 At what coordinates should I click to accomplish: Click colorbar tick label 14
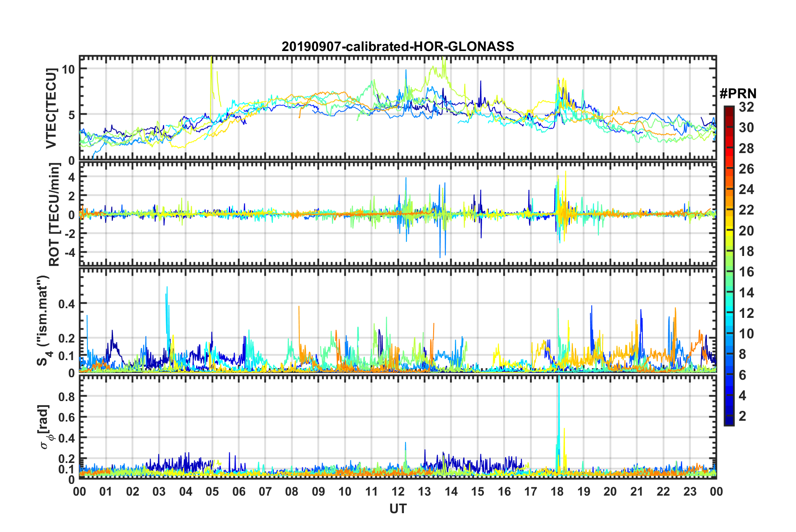pos(746,293)
